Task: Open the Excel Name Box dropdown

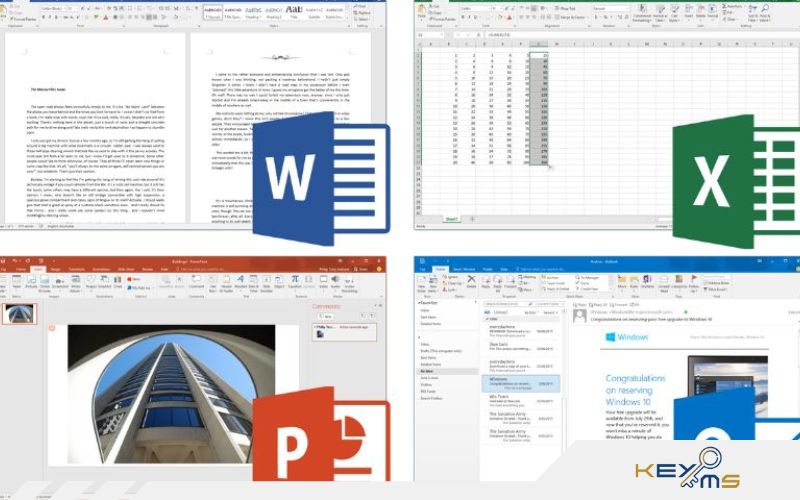Action: [x=440, y=35]
